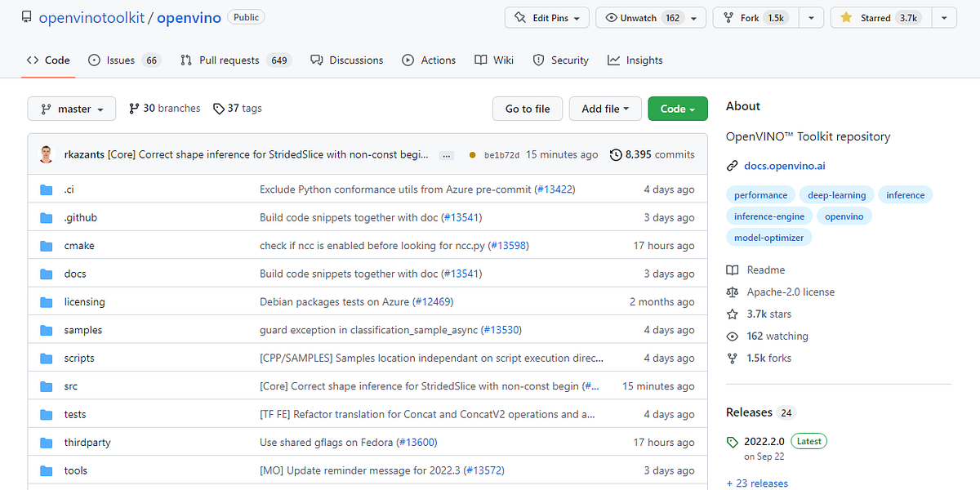This screenshot has height=490, width=980.
Task: Open the green Code dropdown
Action: point(678,109)
